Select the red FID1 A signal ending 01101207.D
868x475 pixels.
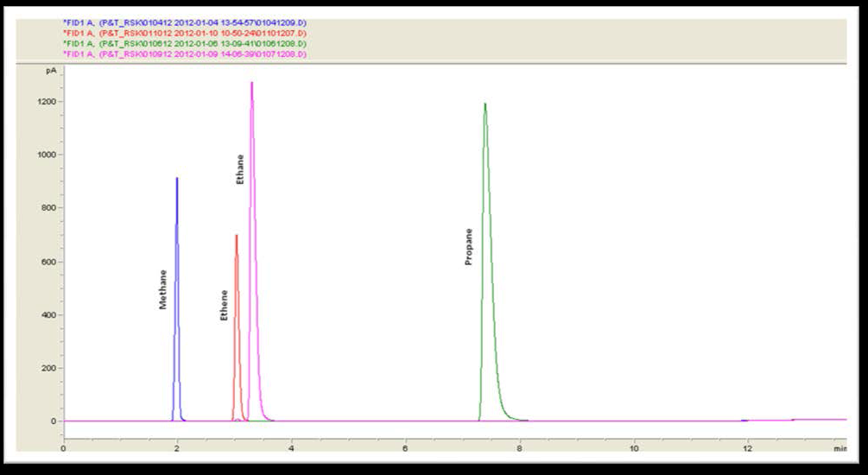pos(185,33)
